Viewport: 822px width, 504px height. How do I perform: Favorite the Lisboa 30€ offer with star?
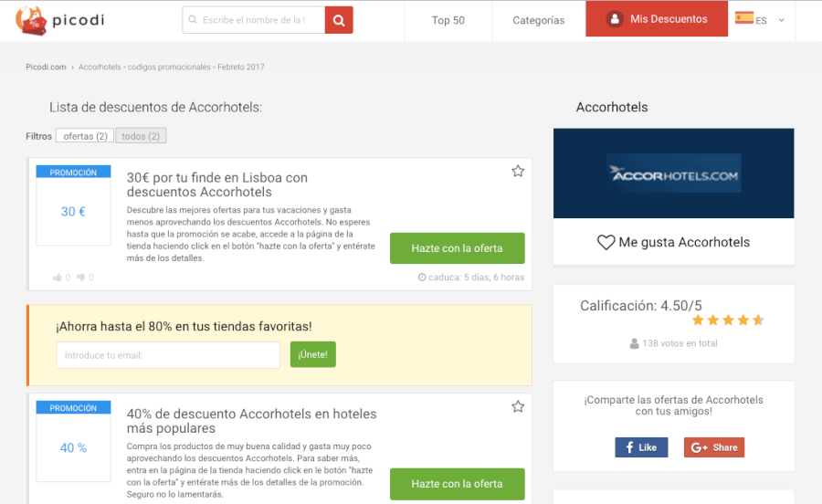pos(518,171)
